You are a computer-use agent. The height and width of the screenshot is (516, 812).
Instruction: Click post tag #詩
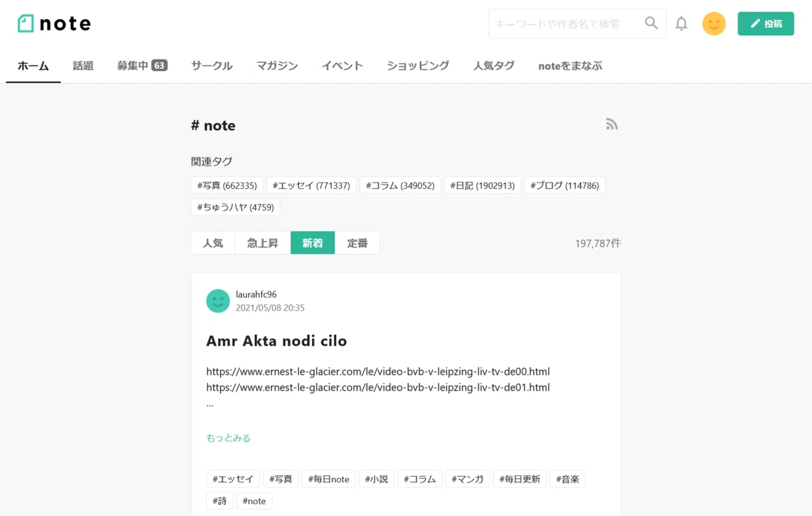click(x=220, y=501)
